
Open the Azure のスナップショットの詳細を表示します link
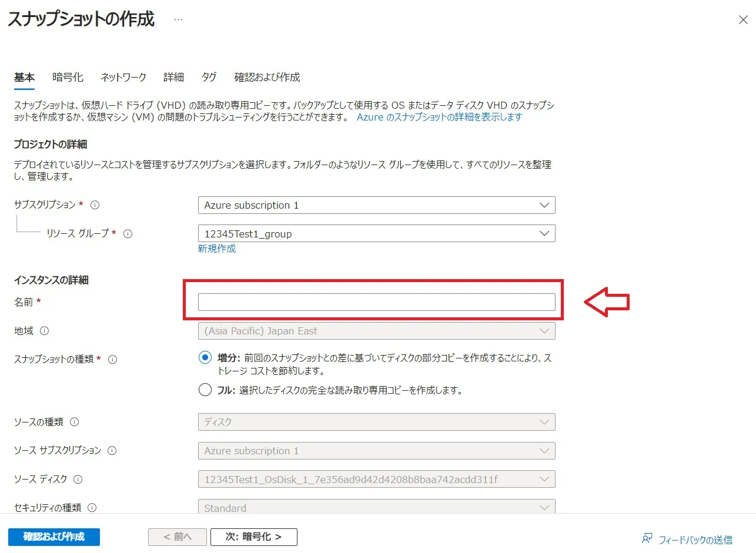point(440,117)
